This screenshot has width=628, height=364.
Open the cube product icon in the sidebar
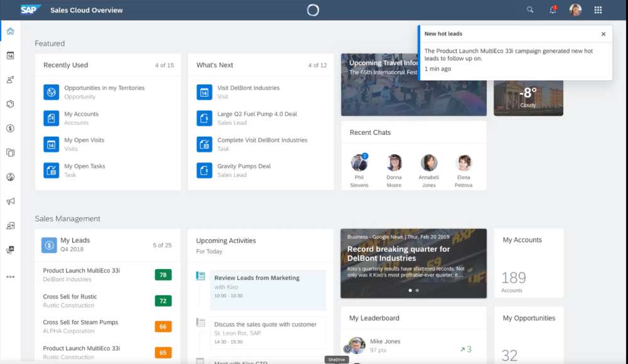pos(11,104)
